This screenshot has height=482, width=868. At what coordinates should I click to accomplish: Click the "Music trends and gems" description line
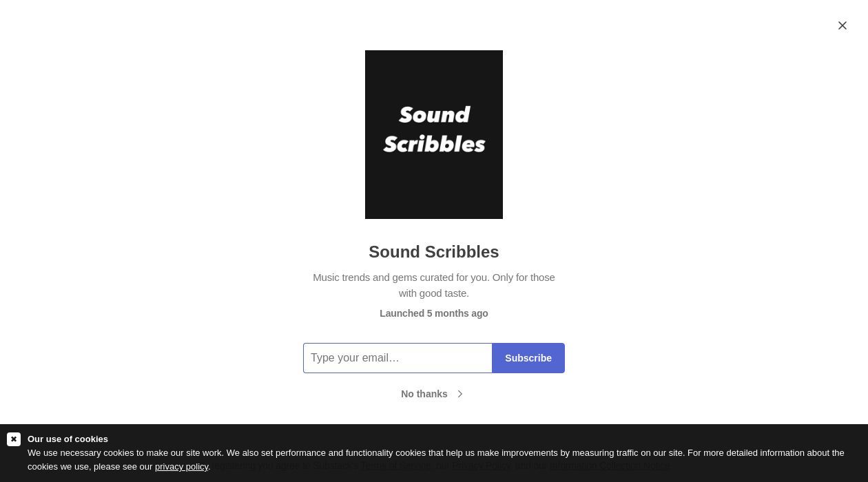[434, 277]
